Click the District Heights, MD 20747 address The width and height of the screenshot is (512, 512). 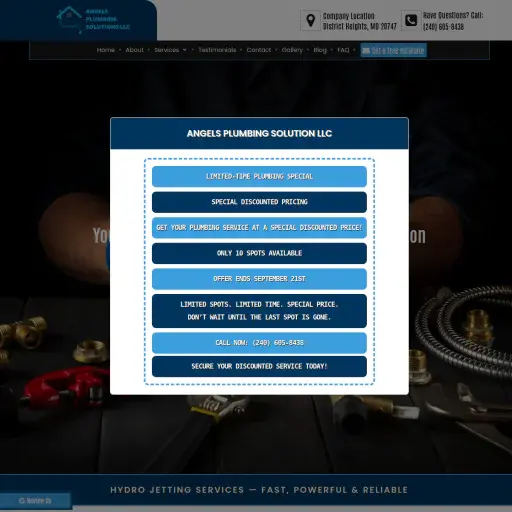(x=360, y=26)
